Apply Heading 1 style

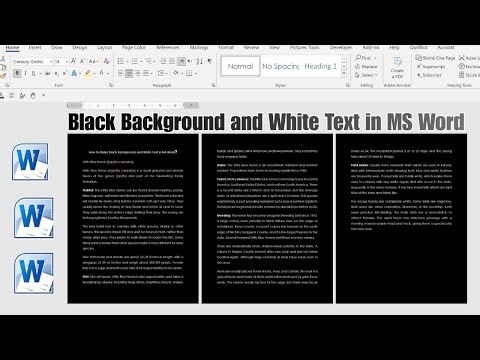(320, 66)
